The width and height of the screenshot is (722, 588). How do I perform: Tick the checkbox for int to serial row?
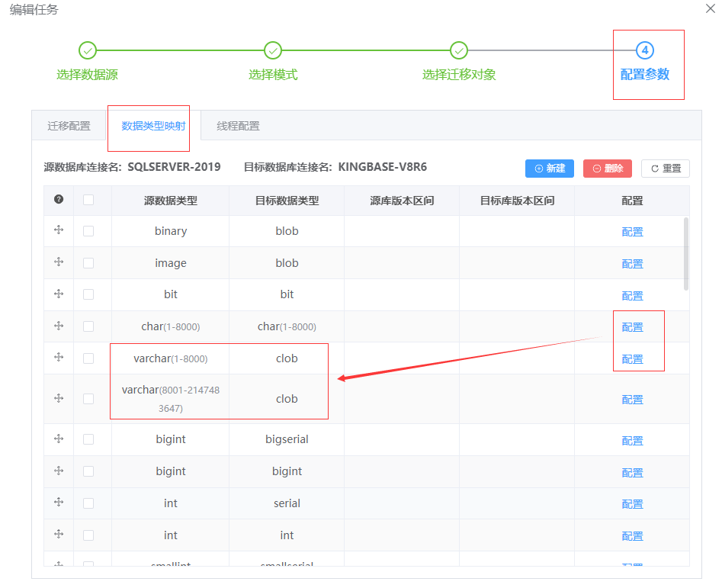(x=88, y=503)
